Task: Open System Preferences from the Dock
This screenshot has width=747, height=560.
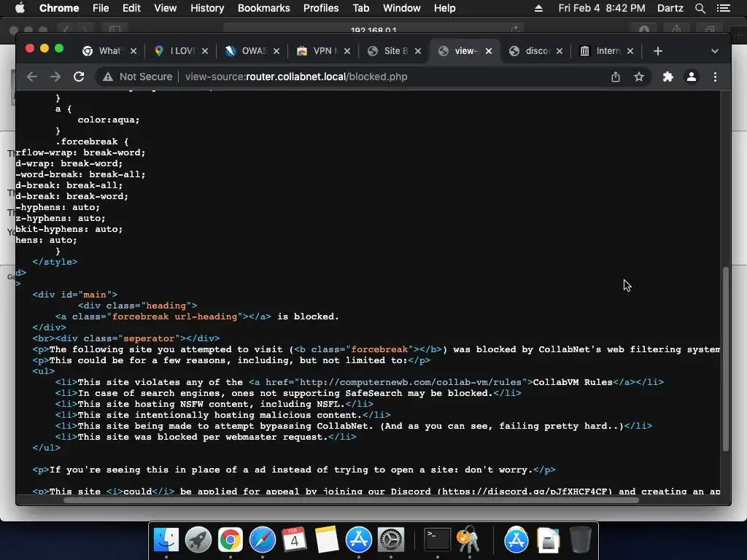Action: pyautogui.click(x=391, y=540)
